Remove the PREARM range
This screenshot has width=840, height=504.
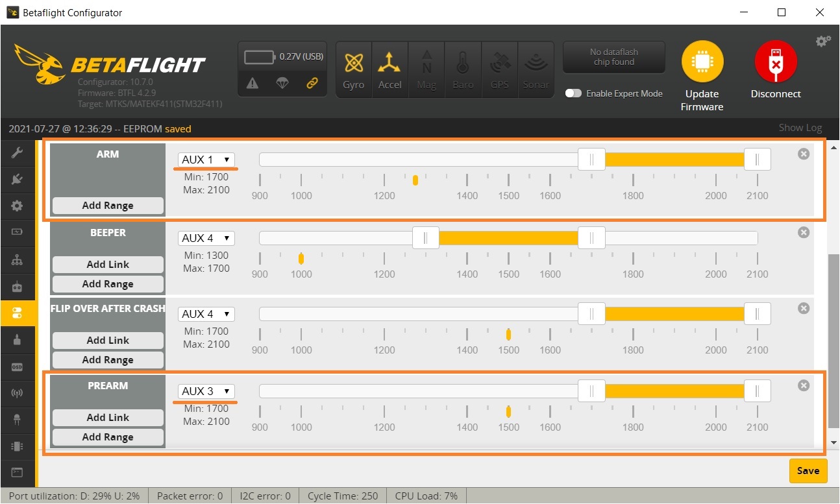tap(804, 385)
